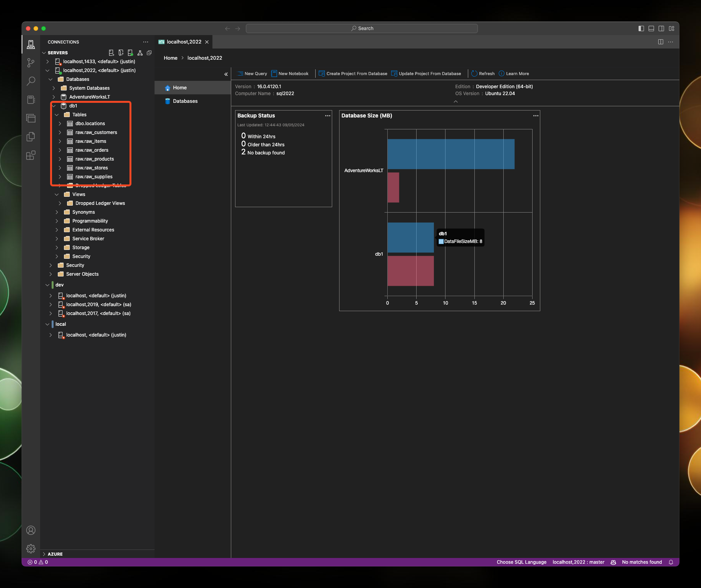Select Databases in dashboard navigation

pyautogui.click(x=193, y=101)
